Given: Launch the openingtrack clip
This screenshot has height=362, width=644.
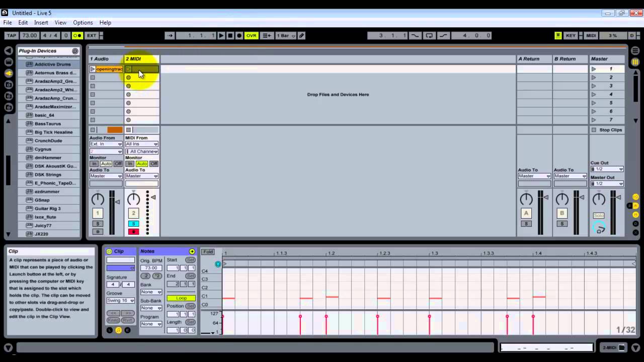Looking at the screenshot, I should 92,69.
